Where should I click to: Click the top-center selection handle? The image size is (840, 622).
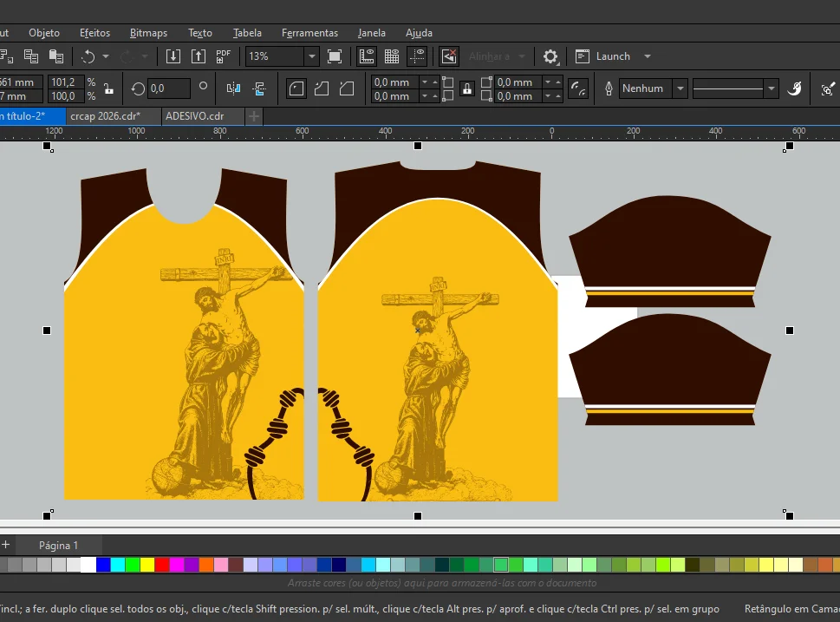pyautogui.click(x=418, y=146)
